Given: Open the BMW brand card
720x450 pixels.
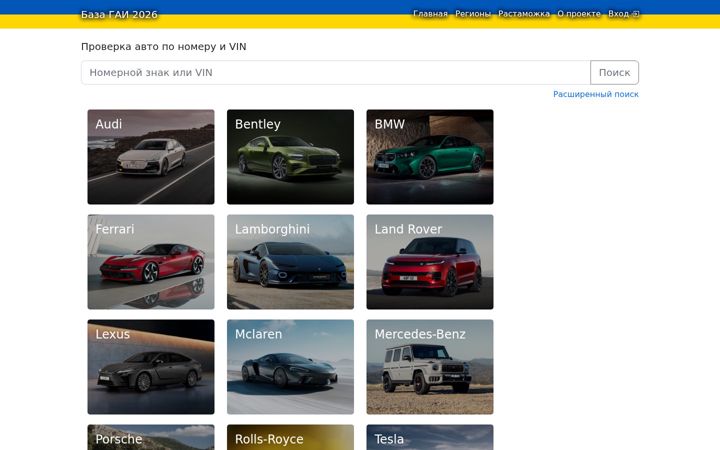Looking at the screenshot, I should [x=430, y=157].
